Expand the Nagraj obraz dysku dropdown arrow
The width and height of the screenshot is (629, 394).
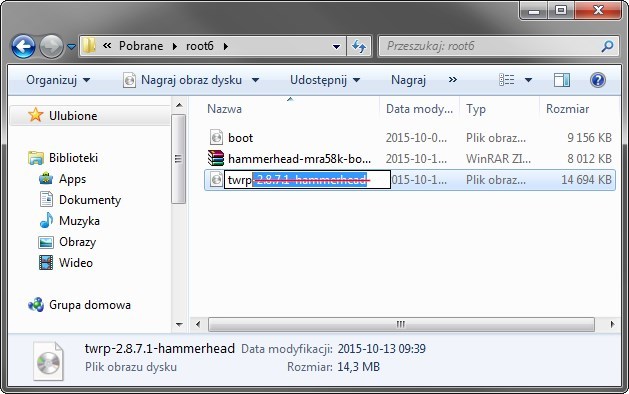tap(255, 80)
